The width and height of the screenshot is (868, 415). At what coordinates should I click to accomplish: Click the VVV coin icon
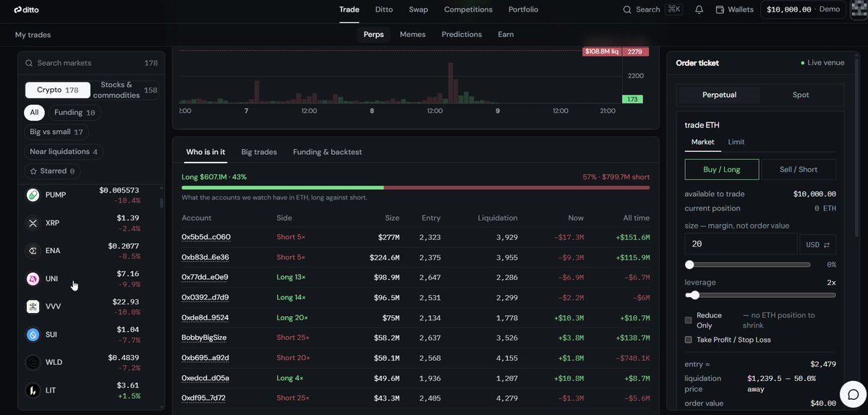(x=33, y=307)
